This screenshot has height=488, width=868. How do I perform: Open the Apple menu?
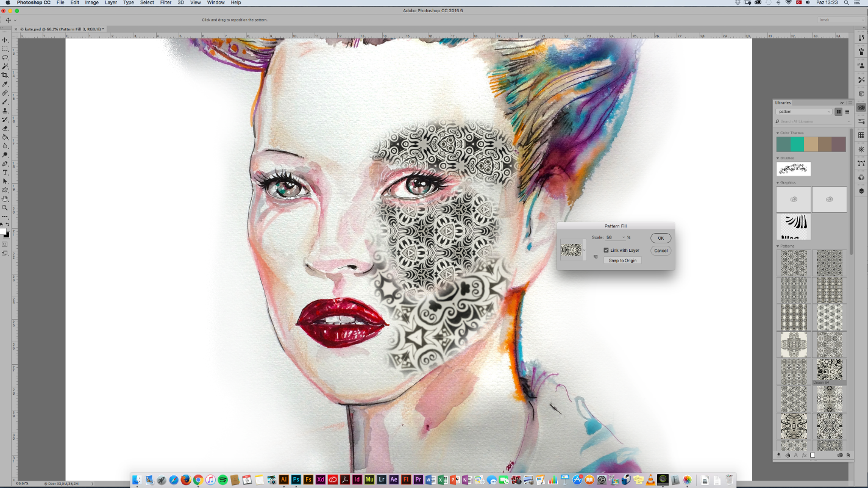click(x=8, y=2)
